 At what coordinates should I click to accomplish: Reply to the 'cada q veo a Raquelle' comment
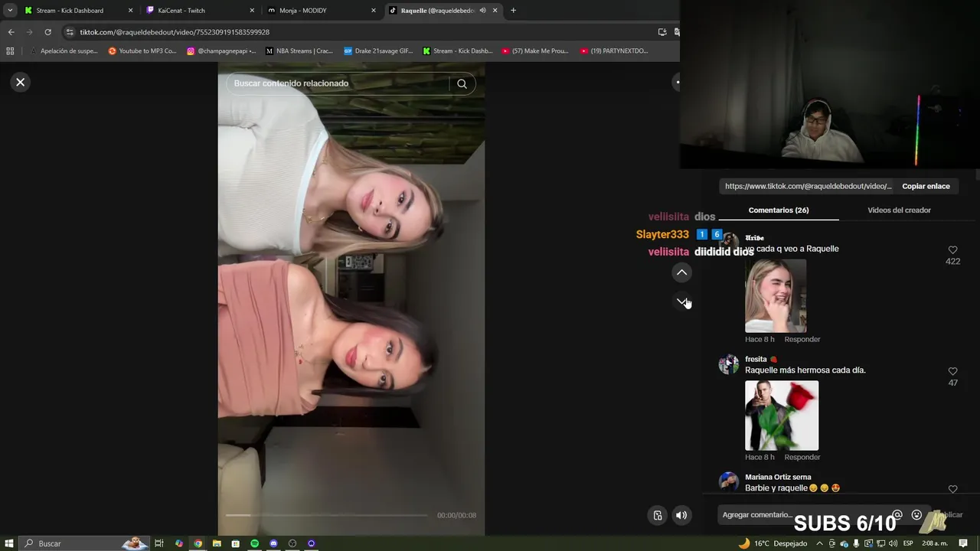tap(802, 339)
